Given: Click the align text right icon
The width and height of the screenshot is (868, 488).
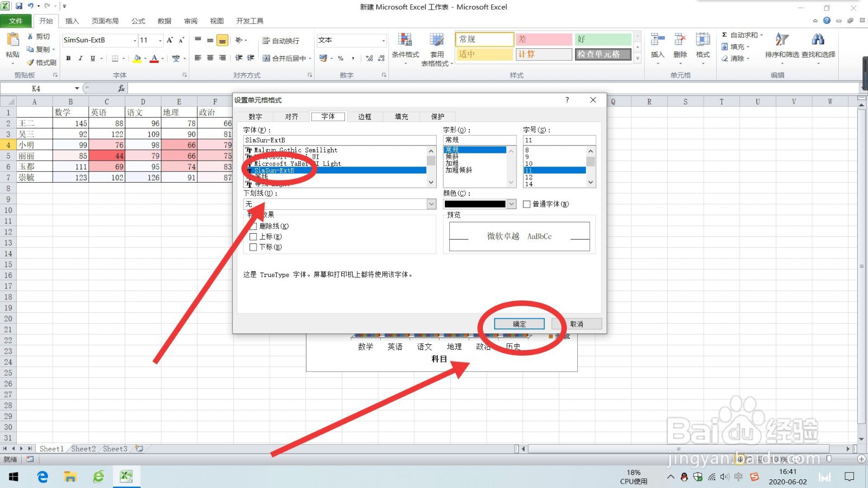Looking at the screenshot, I should tap(222, 58).
